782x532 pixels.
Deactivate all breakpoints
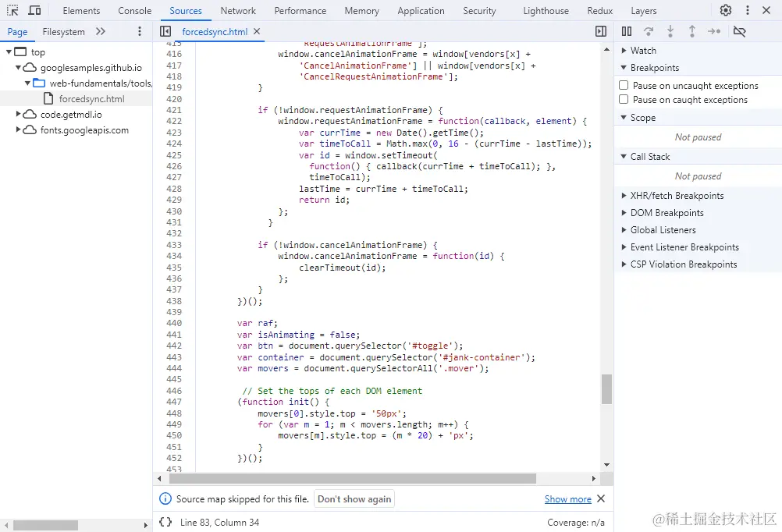[x=740, y=31]
